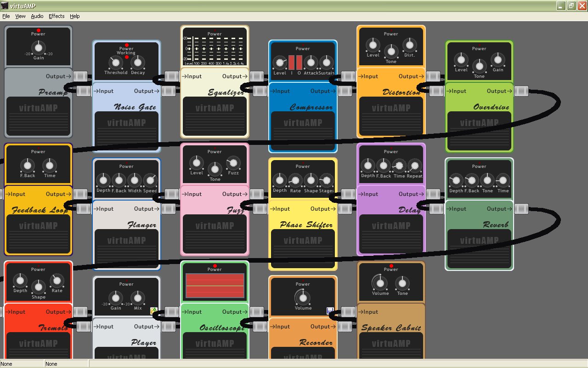Image resolution: width=588 pixels, height=368 pixels.
Task: Click the Noise Gate input jack plug
Action: click(84, 91)
